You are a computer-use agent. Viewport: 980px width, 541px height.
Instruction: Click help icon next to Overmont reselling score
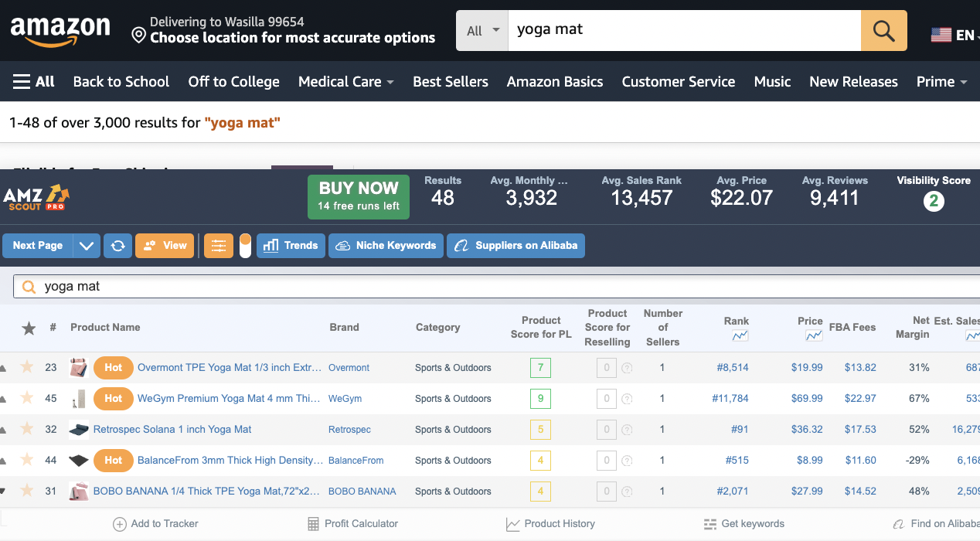click(x=627, y=368)
